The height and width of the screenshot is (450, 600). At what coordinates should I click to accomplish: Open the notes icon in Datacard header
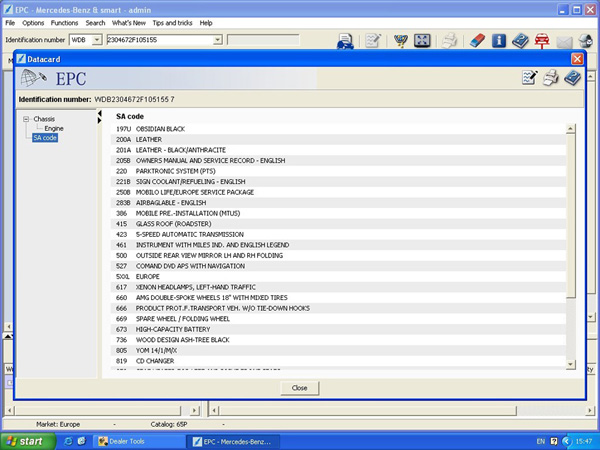(530, 78)
